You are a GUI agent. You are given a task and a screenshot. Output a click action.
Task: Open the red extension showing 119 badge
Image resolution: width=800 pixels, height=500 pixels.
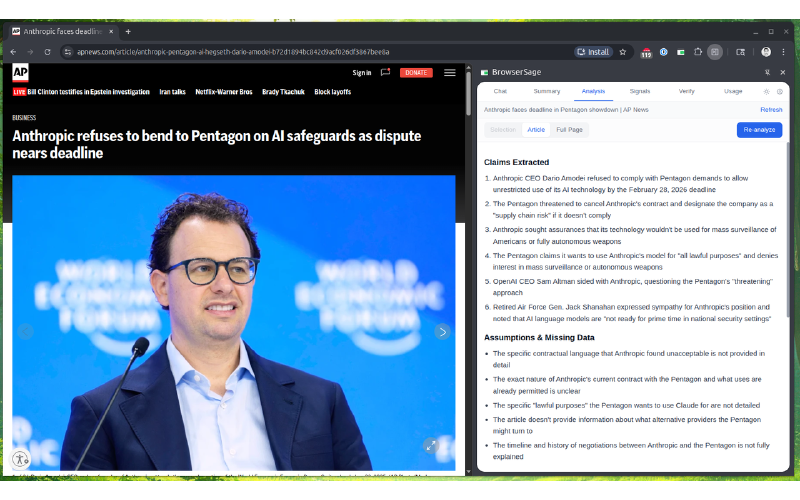click(x=646, y=53)
